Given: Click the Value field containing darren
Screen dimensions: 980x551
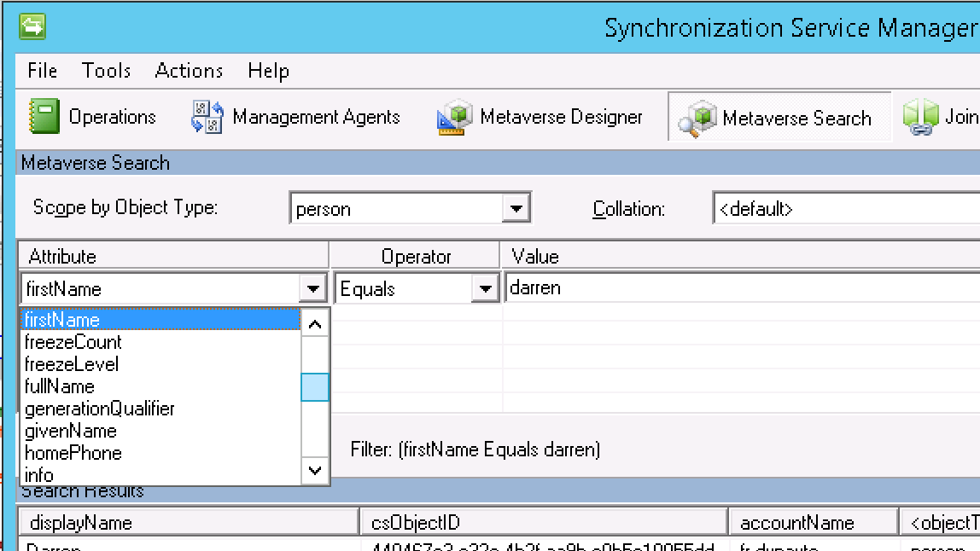Looking at the screenshot, I should coord(734,288).
